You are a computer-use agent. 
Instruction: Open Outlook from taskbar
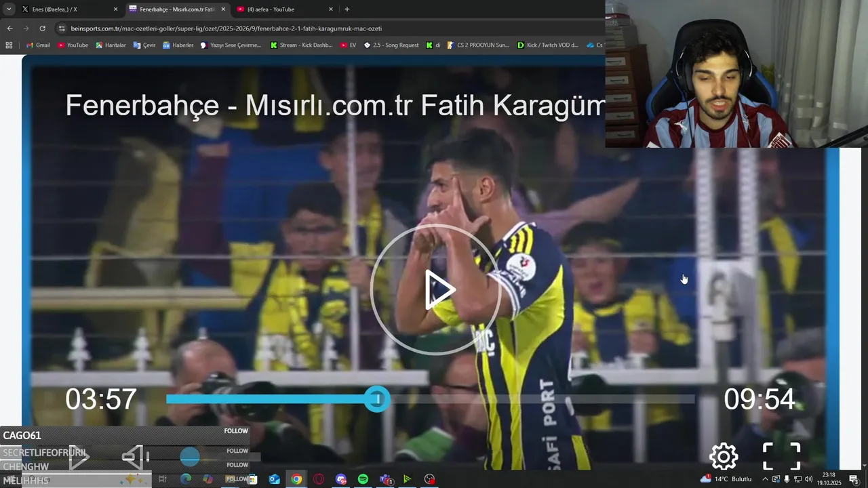[x=274, y=479]
